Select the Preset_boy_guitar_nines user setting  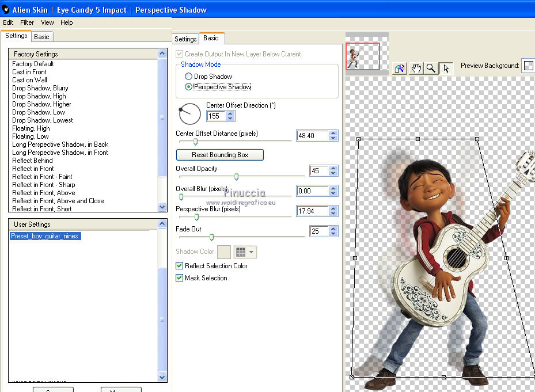(x=45, y=236)
